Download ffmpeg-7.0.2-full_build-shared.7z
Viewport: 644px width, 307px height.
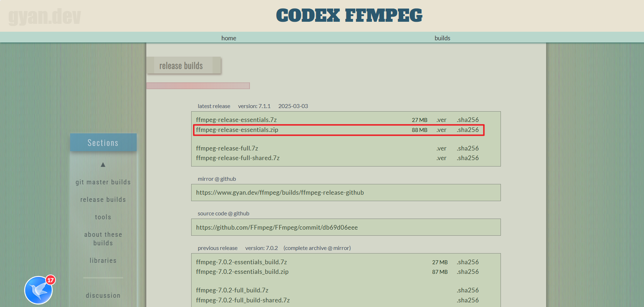point(243,300)
